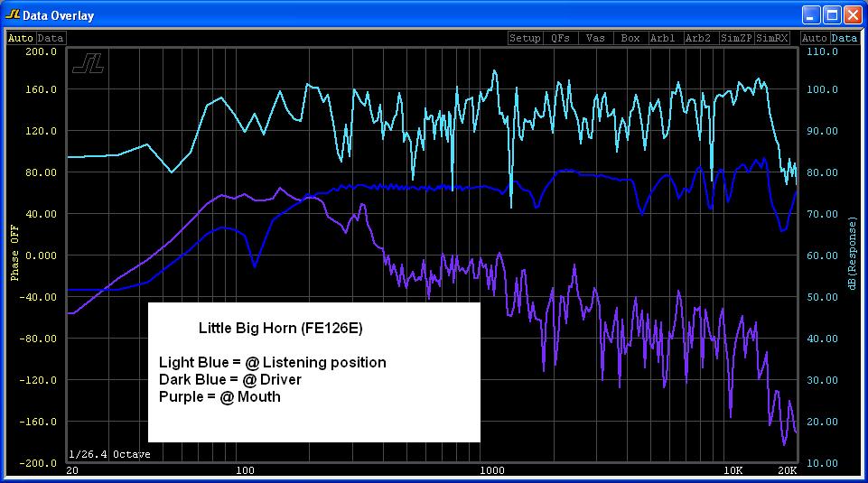Select the left Auto toggle

(x=21, y=38)
